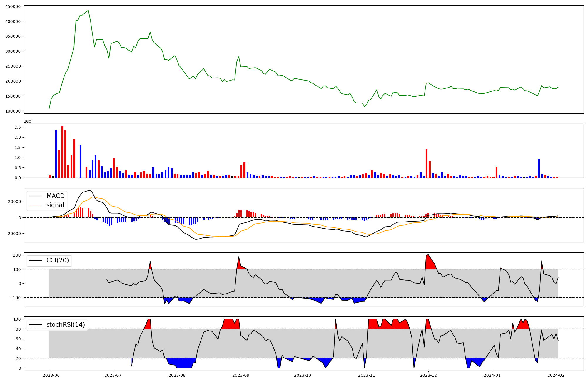Click the −20000 MACD axis tick label

13,234
